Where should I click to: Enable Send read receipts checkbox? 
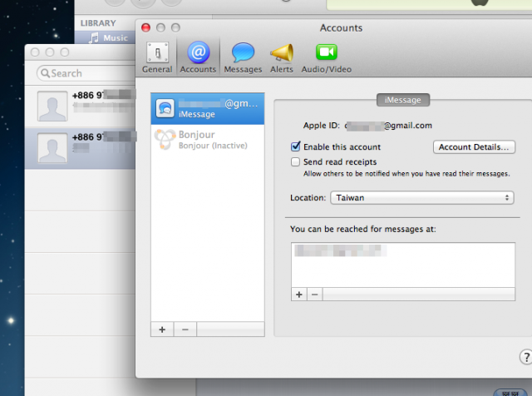coord(296,161)
